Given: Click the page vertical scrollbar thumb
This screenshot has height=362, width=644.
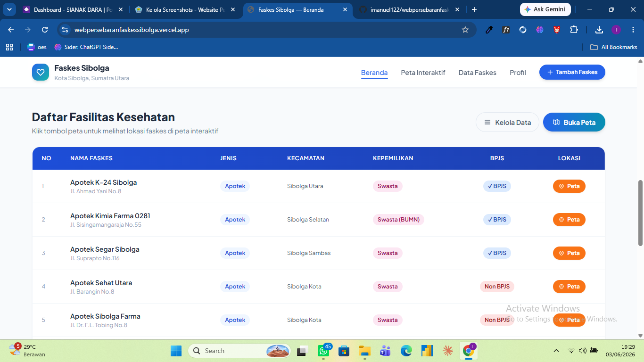Looking at the screenshot, I should pos(640,213).
